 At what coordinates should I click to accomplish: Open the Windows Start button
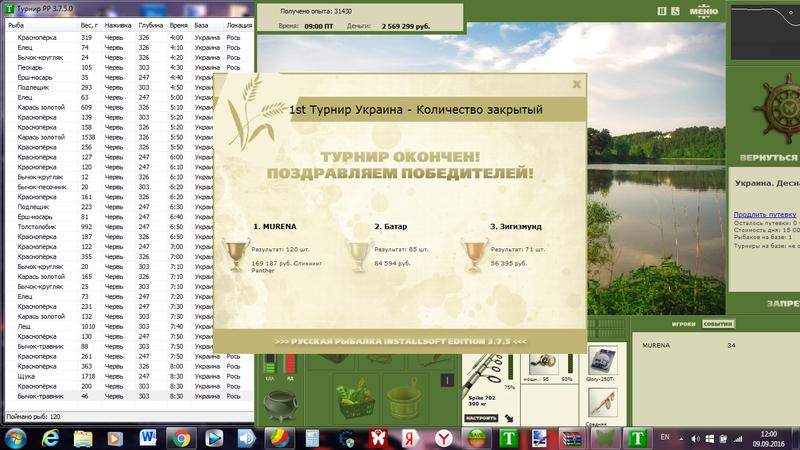(x=15, y=439)
